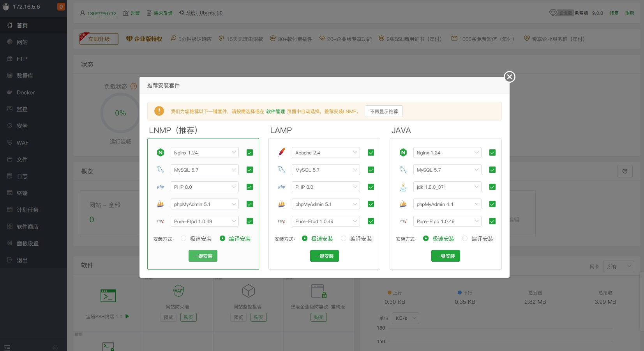This screenshot has height=351, width=644.
Task: Open Nginx 1.24 version dropdown in LNMP
Action: tap(205, 152)
